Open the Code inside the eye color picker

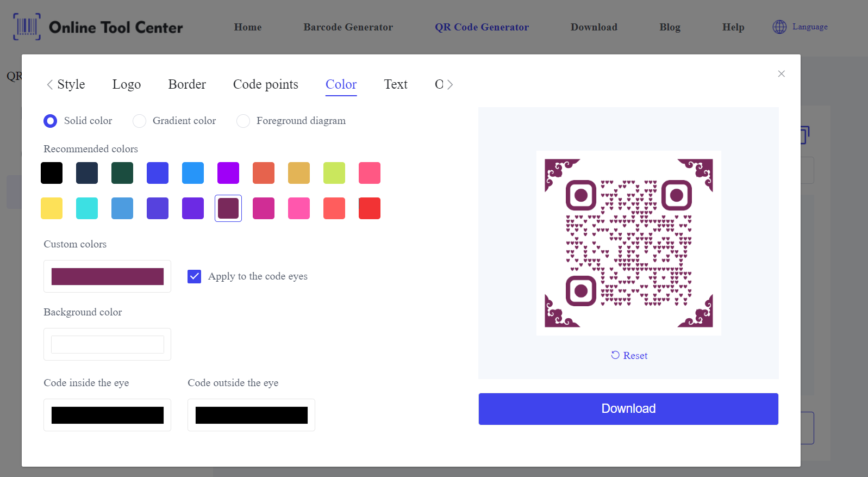coord(108,415)
